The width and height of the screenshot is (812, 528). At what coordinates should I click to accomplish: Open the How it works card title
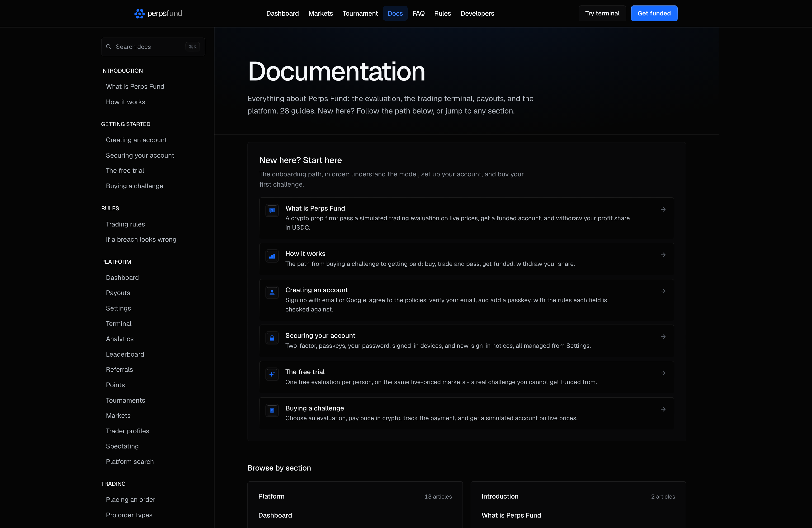(305, 254)
